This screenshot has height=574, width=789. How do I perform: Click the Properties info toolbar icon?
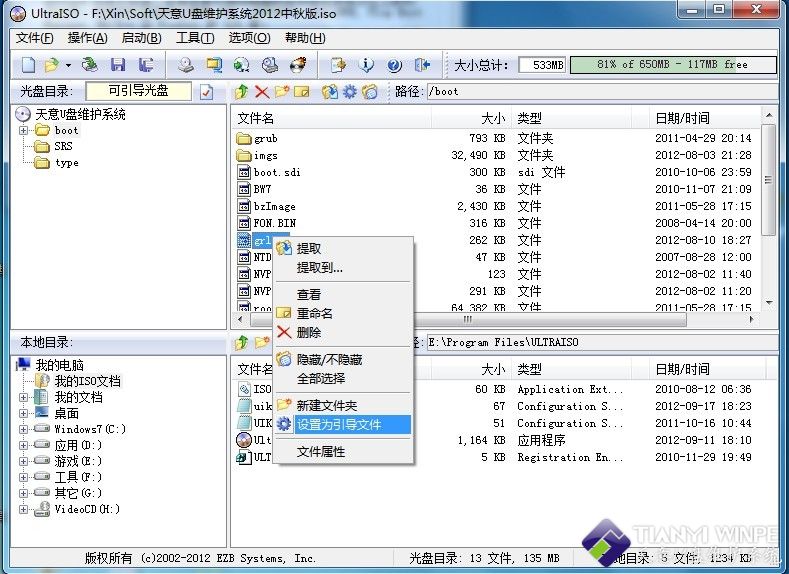point(366,64)
